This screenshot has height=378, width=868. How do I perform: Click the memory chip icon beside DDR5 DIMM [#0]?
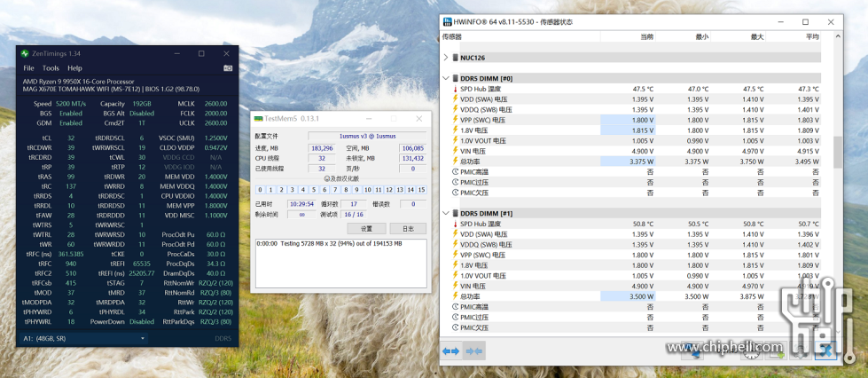(456, 79)
